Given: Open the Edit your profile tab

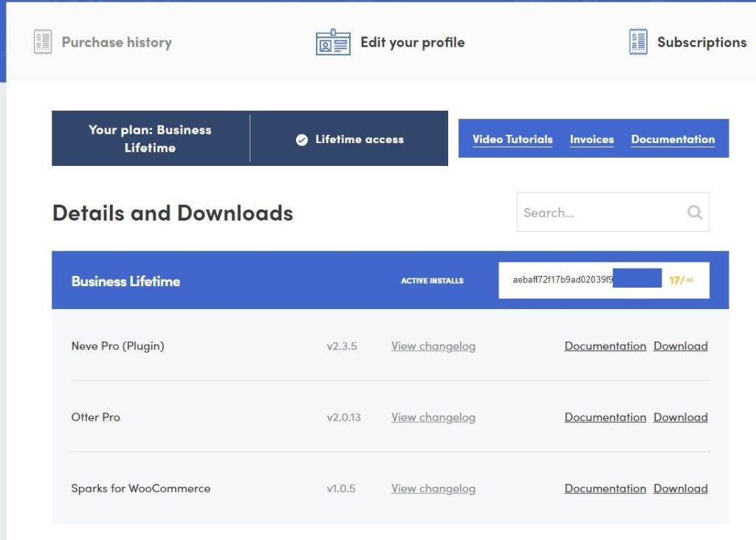Looking at the screenshot, I should click(x=412, y=42).
